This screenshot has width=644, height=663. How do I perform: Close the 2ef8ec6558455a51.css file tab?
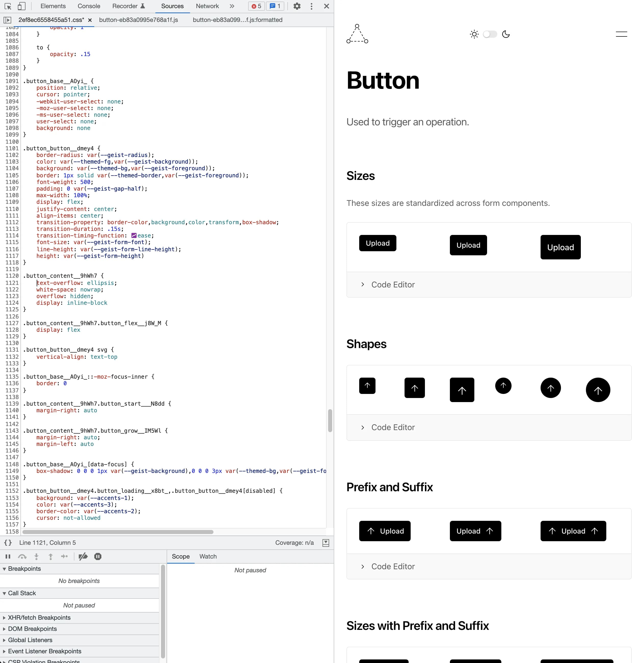point(90,20)
